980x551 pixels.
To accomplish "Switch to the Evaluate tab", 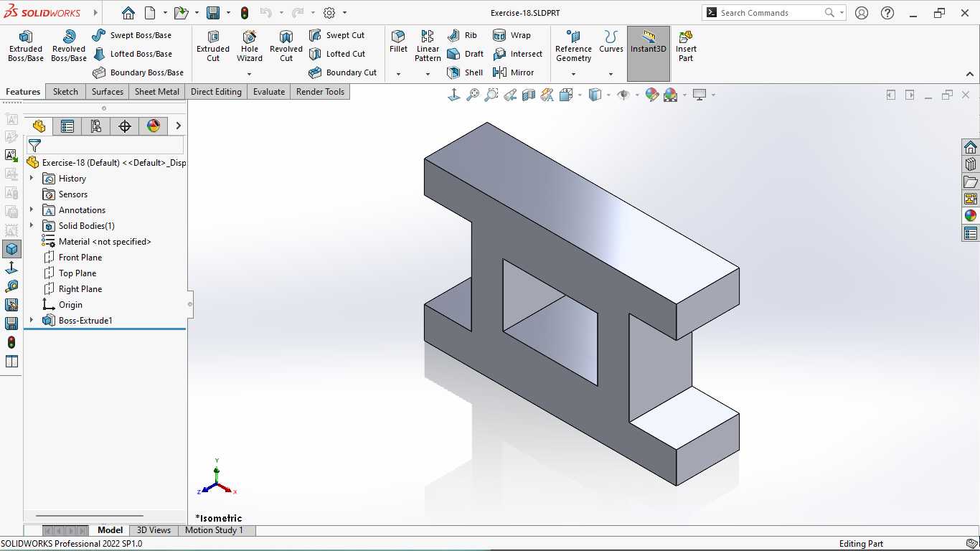I will pos(269,92).
